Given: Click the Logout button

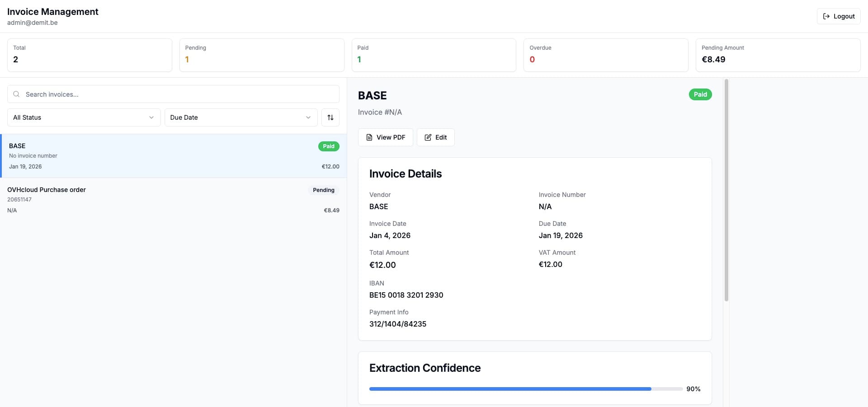Looking at the screenshot, I should click(838, 16).
